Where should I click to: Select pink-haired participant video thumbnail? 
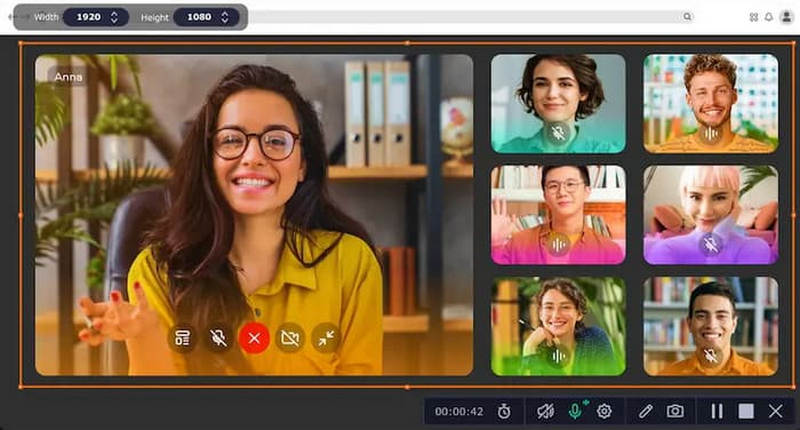(x=710, y=214)
